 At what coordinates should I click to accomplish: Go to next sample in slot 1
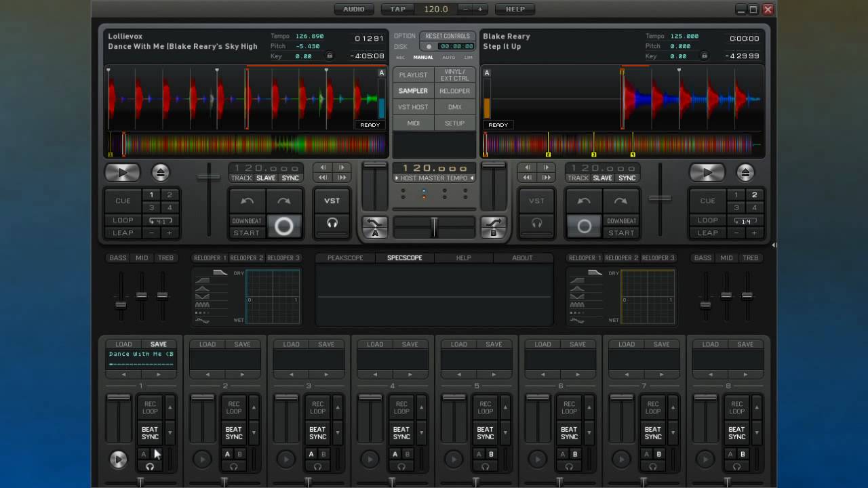pyautogui.click(x=159, y=374)
